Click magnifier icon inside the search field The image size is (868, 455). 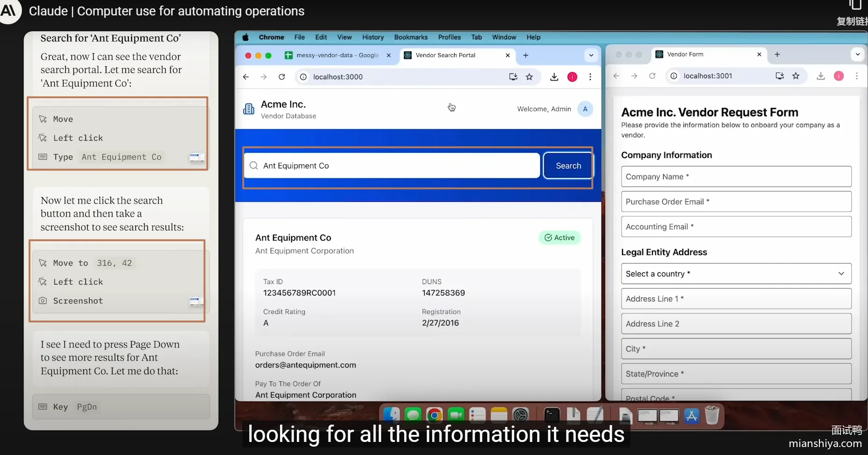(254, 166)
